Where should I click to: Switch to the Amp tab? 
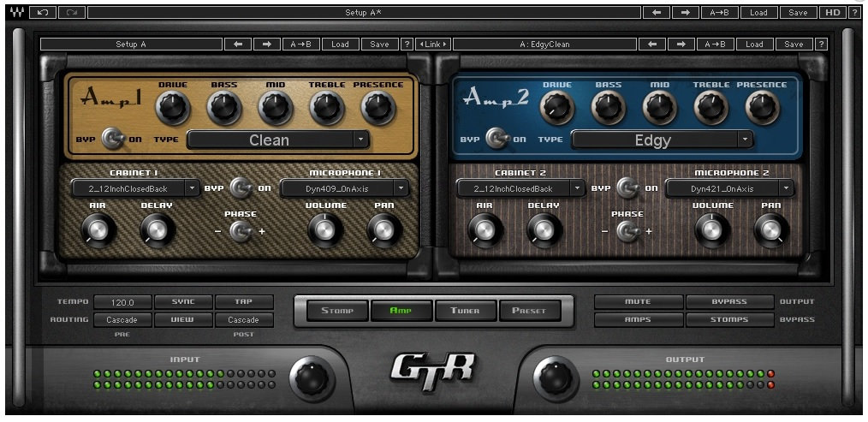pos(401,311)
